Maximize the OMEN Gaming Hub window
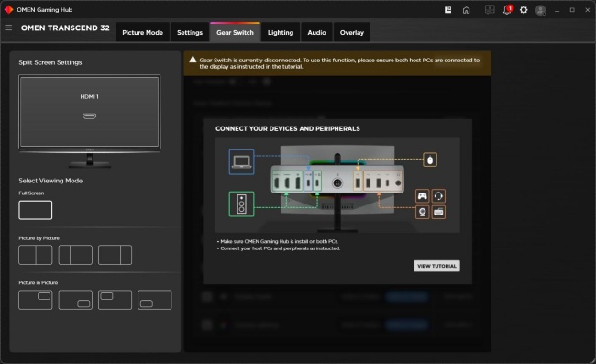 coord(572,10)
